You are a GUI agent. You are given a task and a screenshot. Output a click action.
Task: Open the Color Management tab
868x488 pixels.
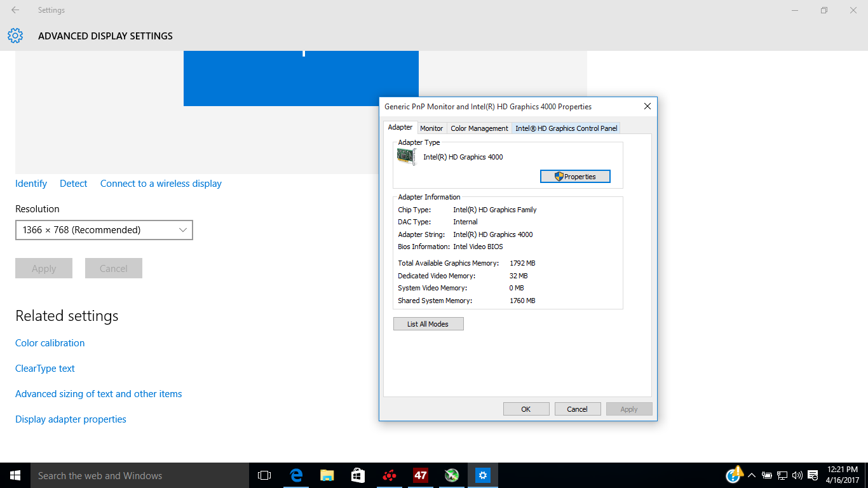click(478, 128)
